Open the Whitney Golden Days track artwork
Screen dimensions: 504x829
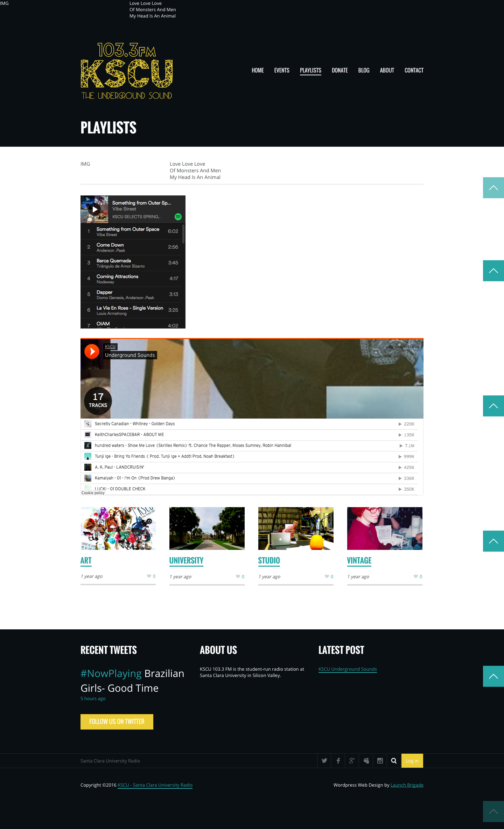(88, 424)
